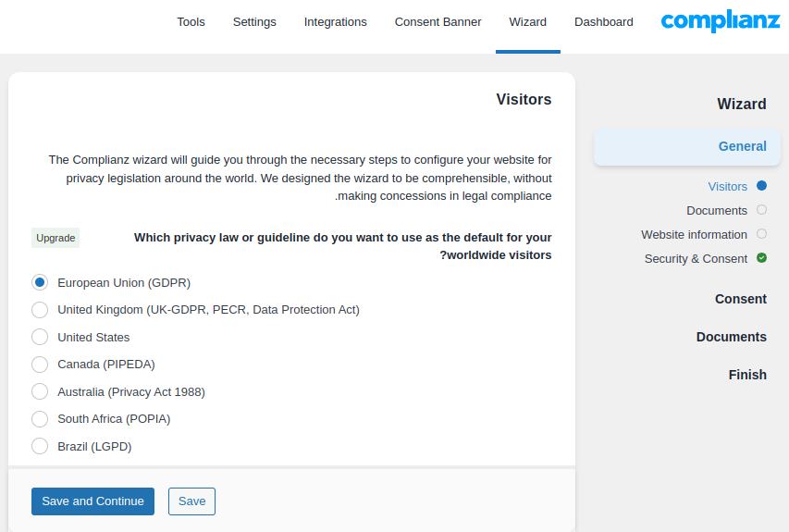Expand the Documents wizard section
Viewport: 789px width, 532px height.
[731, 337]
